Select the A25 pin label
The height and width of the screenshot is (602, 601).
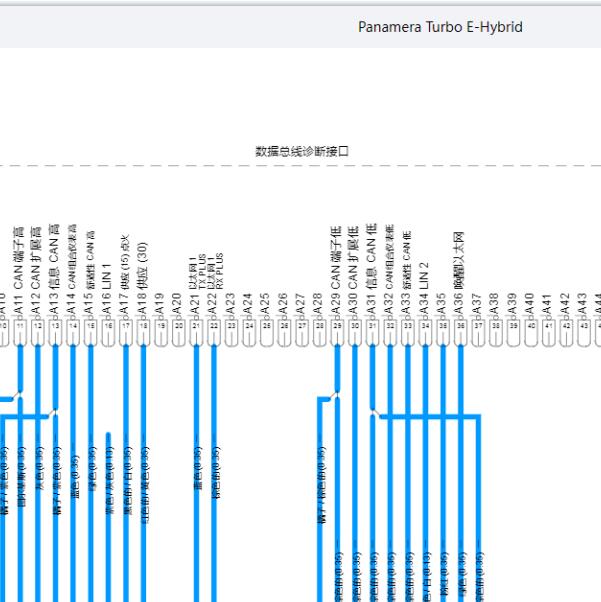pos(266,304)
